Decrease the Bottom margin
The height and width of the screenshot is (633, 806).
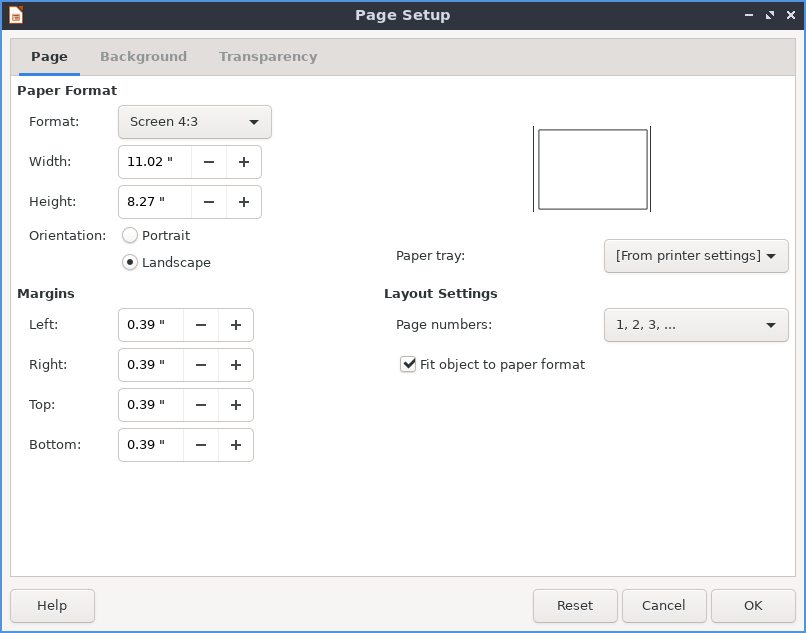[201, 445]
